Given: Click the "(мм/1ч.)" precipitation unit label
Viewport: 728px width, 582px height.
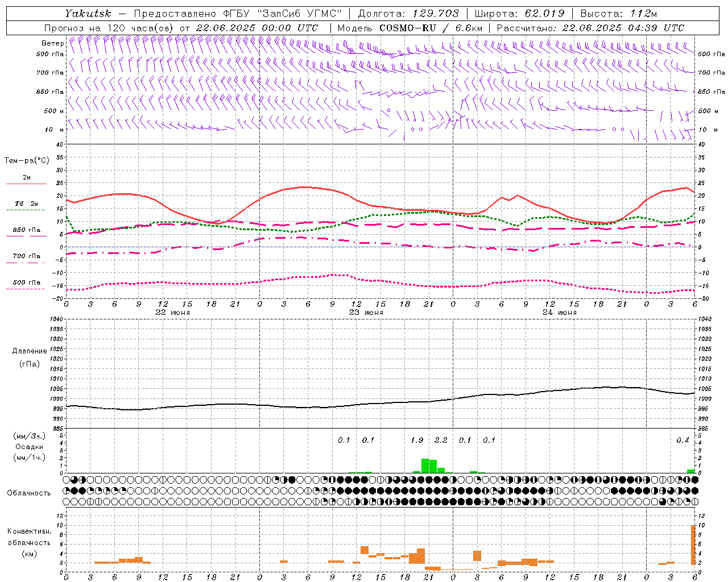Looking at the screenshot, I should pos(29,458).
